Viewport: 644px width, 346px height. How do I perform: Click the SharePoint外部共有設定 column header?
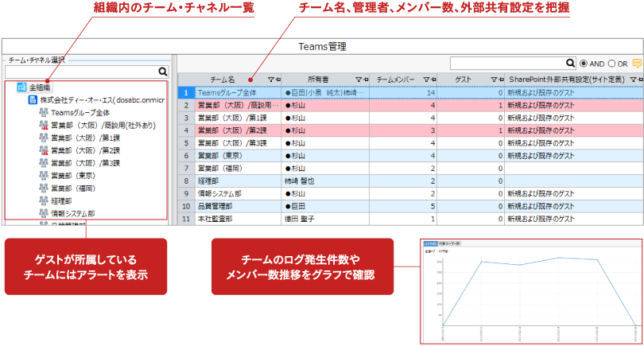click(x=566, y=80)
